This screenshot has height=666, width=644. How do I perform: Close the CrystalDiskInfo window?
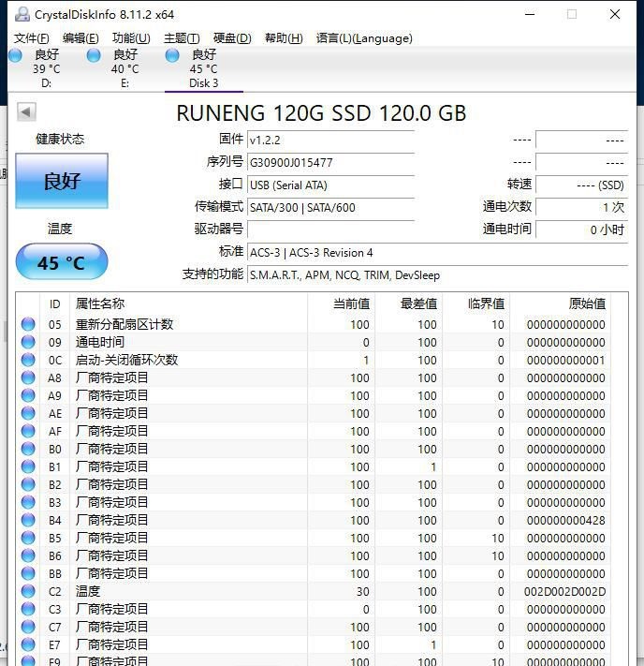point(615,14)
